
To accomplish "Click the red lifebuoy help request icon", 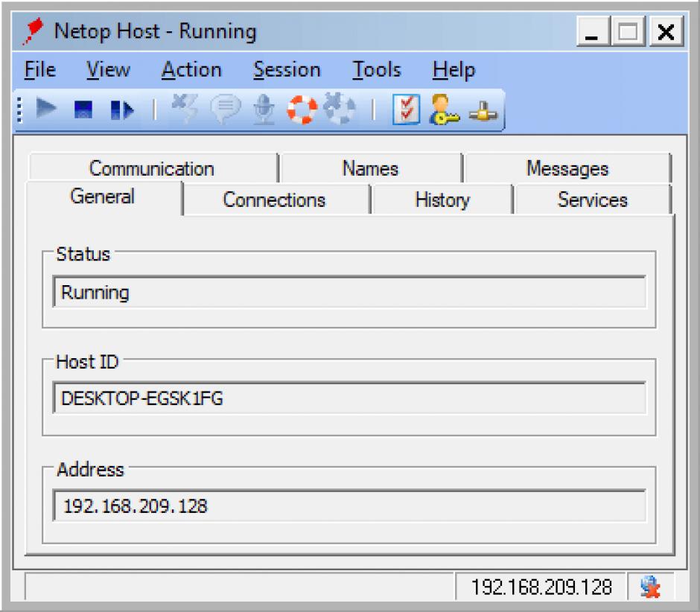I will [x=302, y=109].
